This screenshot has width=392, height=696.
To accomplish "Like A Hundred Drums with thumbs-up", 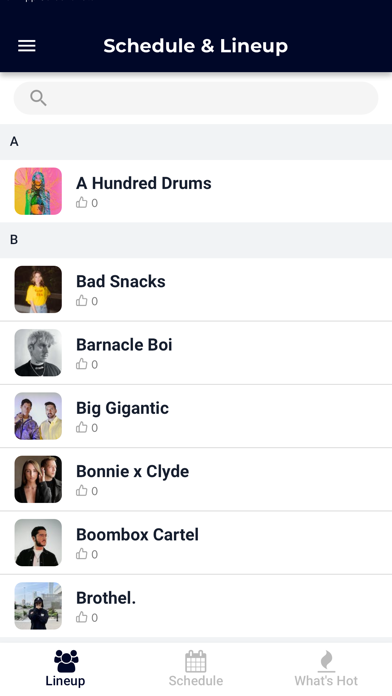I will [x=82, y=203].
